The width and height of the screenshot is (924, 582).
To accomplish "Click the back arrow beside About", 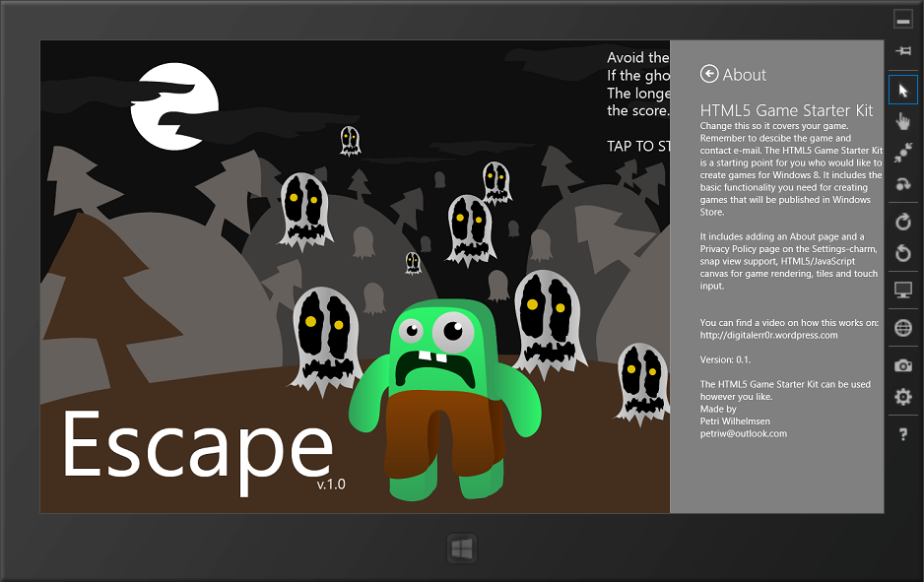I will [x=709, y=74].
